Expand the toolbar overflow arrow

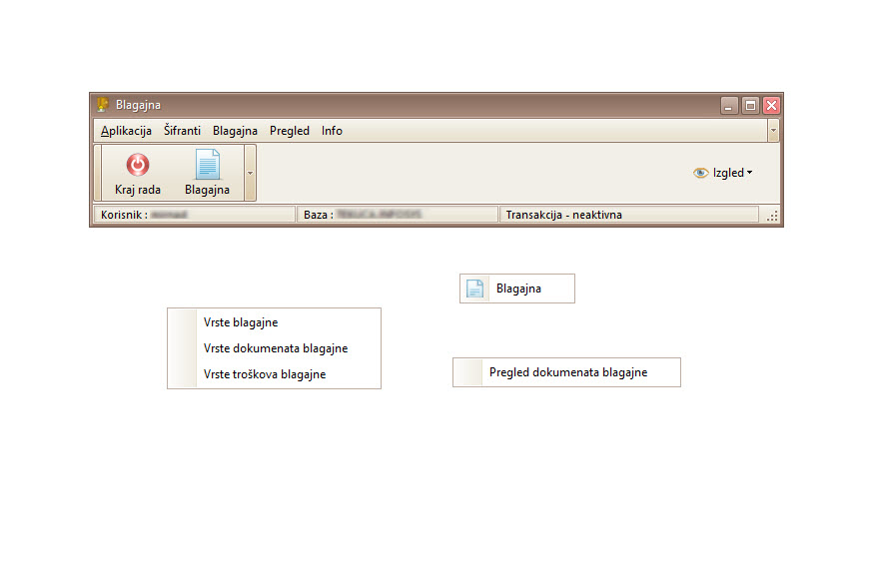click(x=250, y=174)
